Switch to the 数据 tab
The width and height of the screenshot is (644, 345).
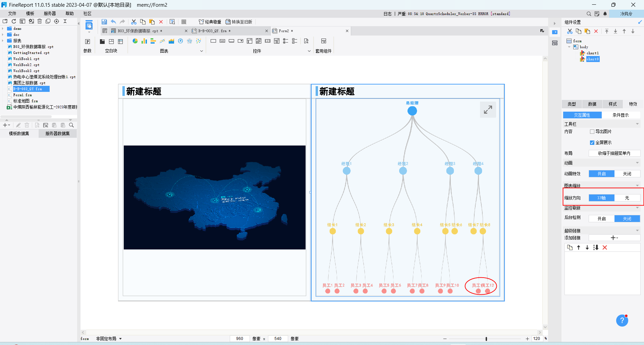(x=592, y=104)
